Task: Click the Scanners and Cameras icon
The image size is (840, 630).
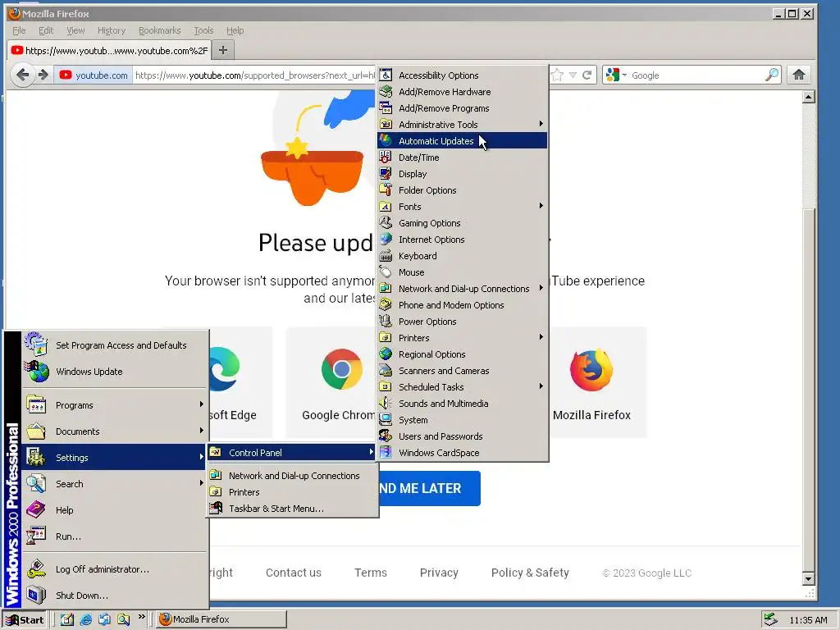Action: 386,371
